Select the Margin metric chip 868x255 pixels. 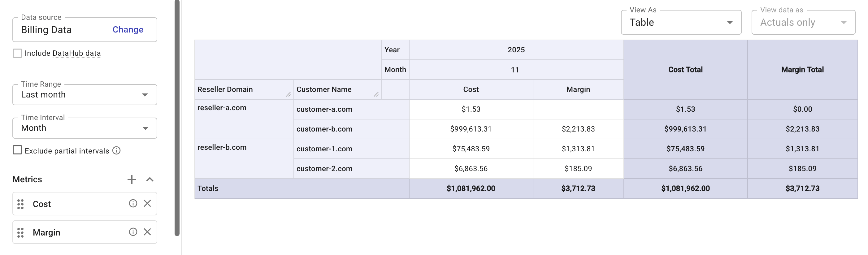(x=85, y=232)
